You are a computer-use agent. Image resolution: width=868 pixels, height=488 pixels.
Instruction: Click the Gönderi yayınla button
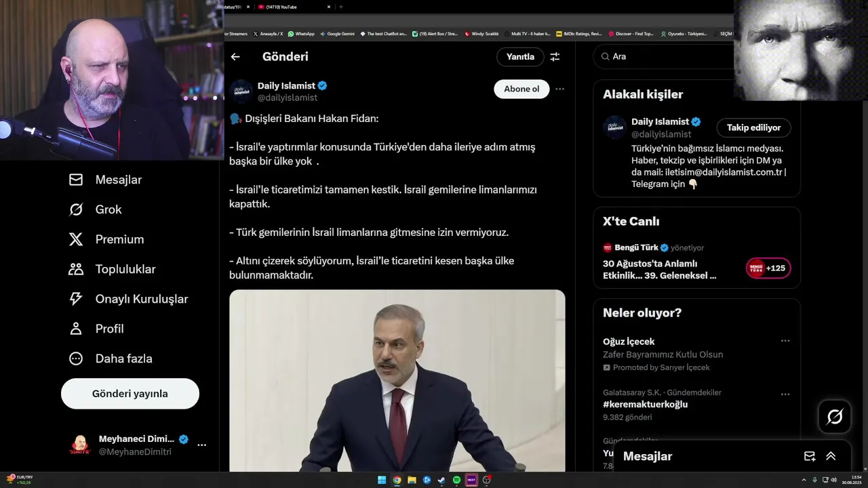(130, 394)
